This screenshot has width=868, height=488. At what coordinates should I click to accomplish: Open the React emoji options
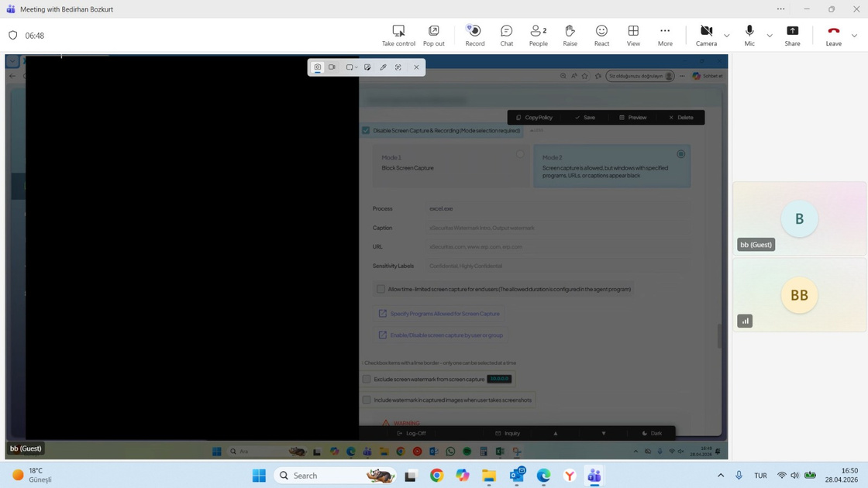tap(601, 36)
